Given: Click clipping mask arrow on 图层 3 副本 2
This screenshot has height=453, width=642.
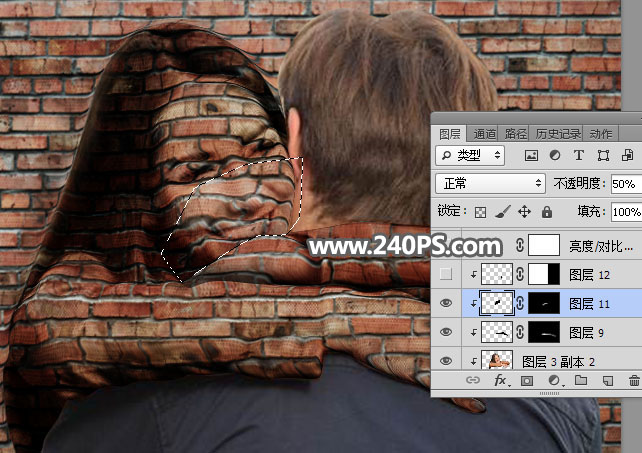Looking at the screenshot, I should [473, 362].
